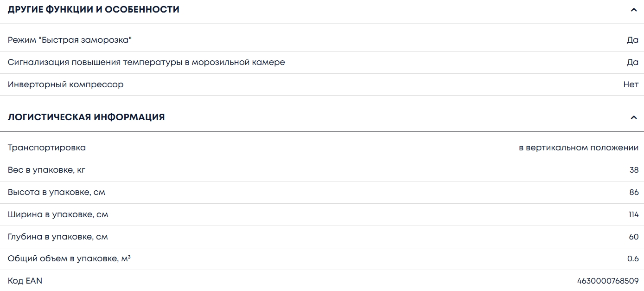Click the "Другие функции и особенности" heading
The height and width of the screenshot is (291, 644).
(x=94, y=10)
